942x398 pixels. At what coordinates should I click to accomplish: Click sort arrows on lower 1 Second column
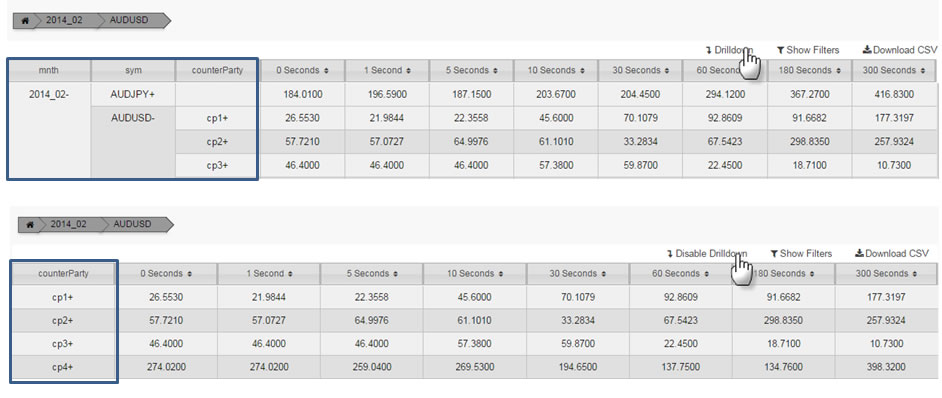point(291,274)
